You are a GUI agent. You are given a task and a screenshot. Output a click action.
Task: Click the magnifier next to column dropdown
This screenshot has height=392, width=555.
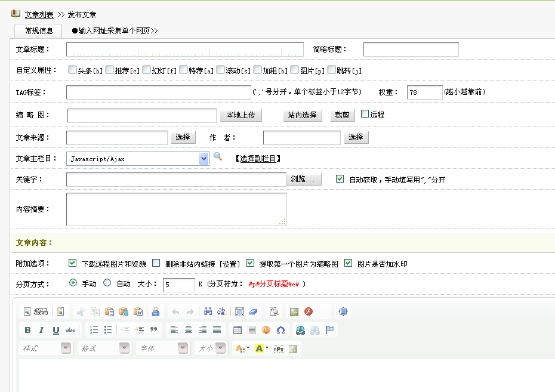(218, 157)
